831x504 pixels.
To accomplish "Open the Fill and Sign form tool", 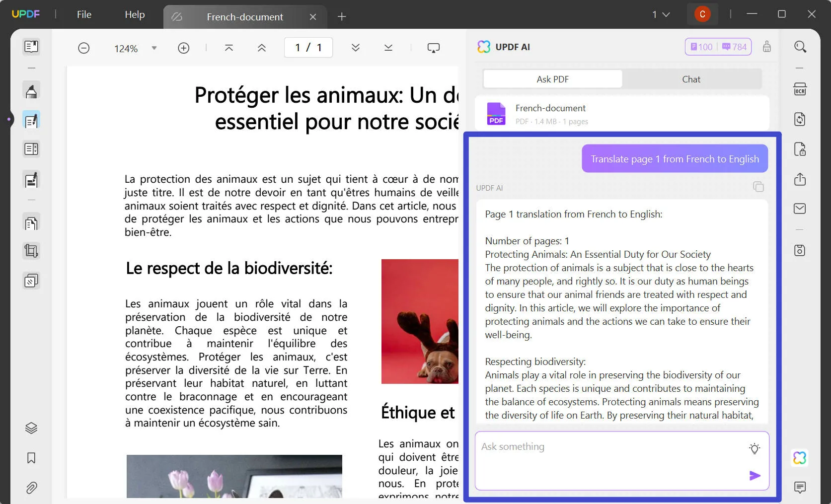I will (x=31, y=180).
